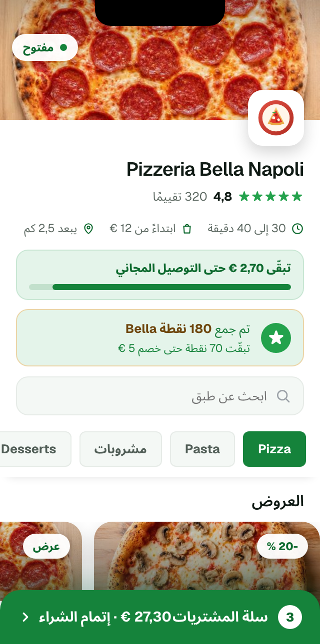The image size is (320, 644).
Task: Tap the clock delivery time icon
Action: [297, 229]
